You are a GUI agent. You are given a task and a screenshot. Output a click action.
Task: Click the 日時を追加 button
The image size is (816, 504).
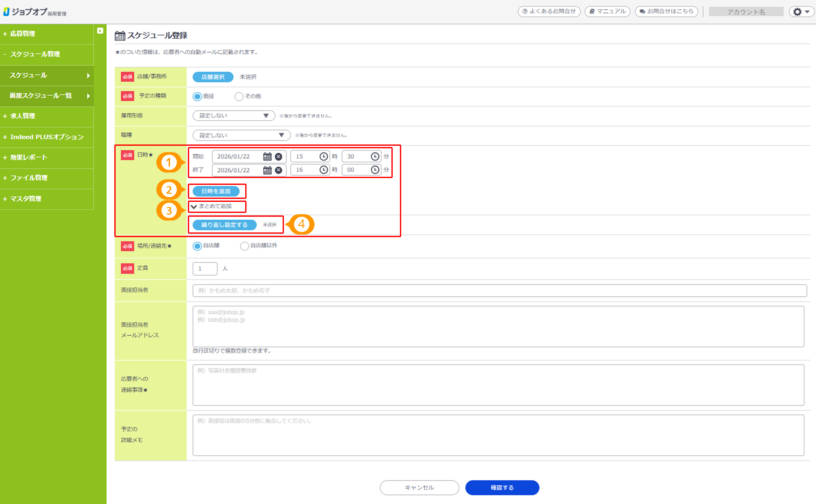click(x=216, y=191)
